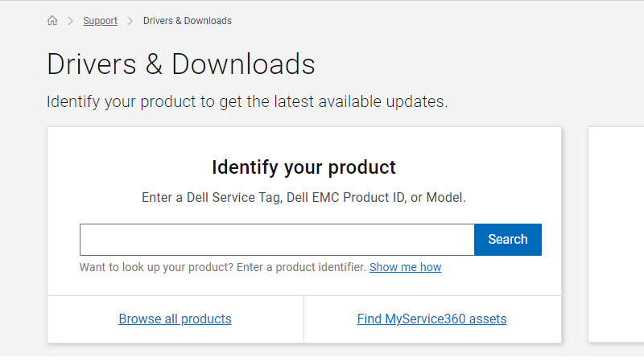The image size is (644, 362).
Task: Focus the product identifier search field
Action: (277, 240)
